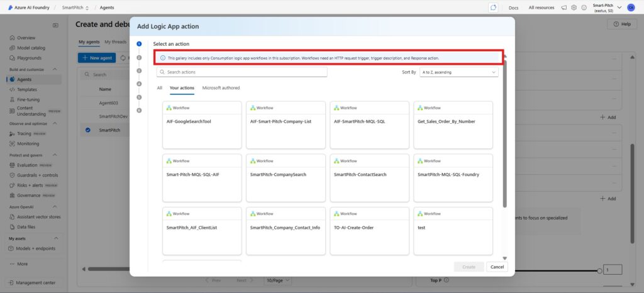
Task: Click the feedback smiley icon
Action: click(584, 8)
